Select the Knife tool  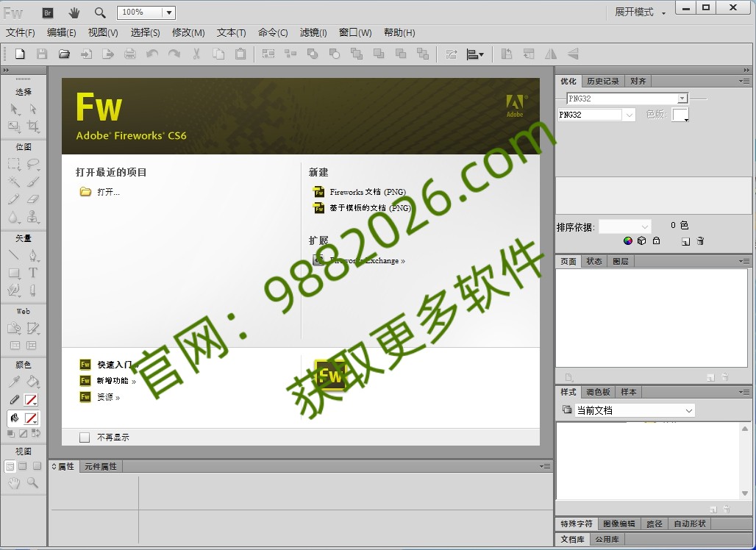tap(33, 290)
